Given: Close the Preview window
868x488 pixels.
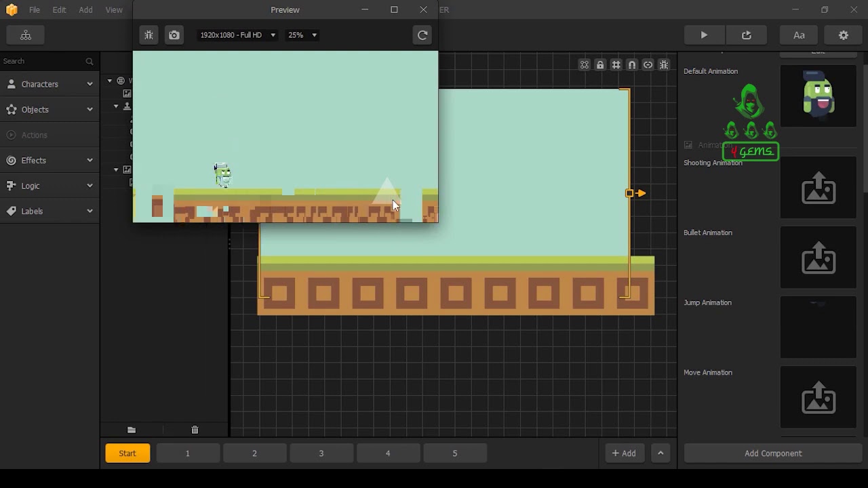Looking at the screenshot, I should (424, 9).
